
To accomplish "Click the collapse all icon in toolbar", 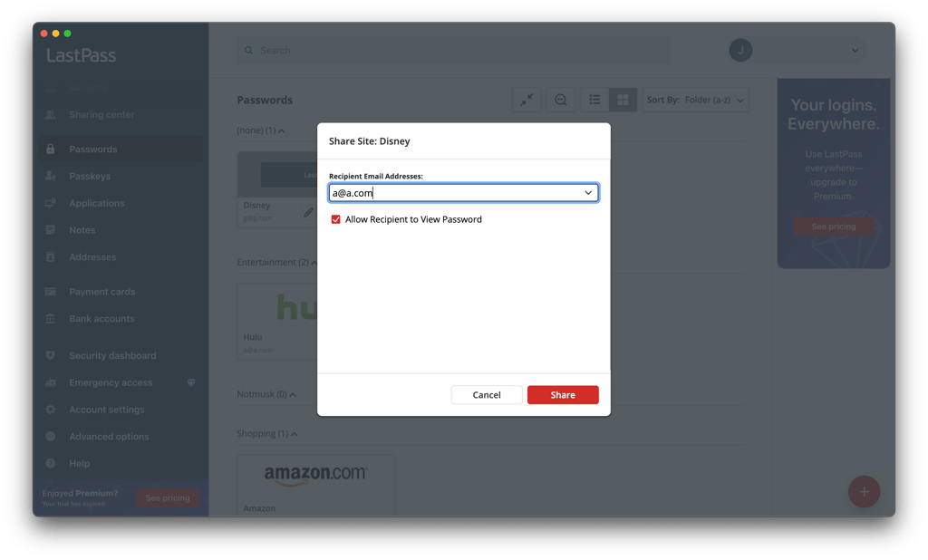I will point(527,100).
